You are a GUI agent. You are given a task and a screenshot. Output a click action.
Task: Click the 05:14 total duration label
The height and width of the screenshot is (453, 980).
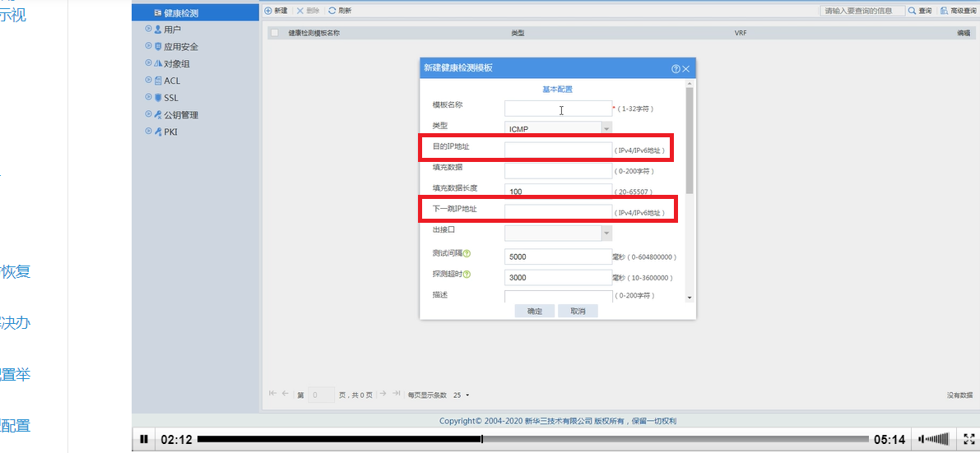coord(889,439)
